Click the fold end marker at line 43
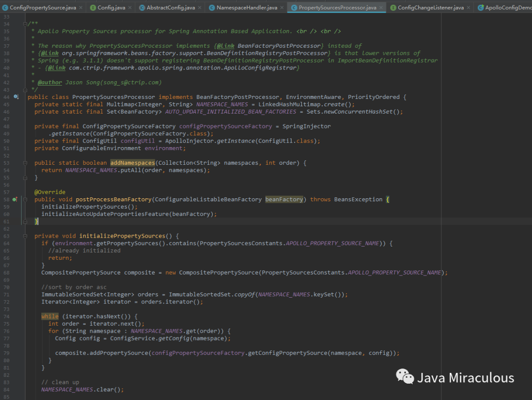532x400 pixels. [25, 90]
